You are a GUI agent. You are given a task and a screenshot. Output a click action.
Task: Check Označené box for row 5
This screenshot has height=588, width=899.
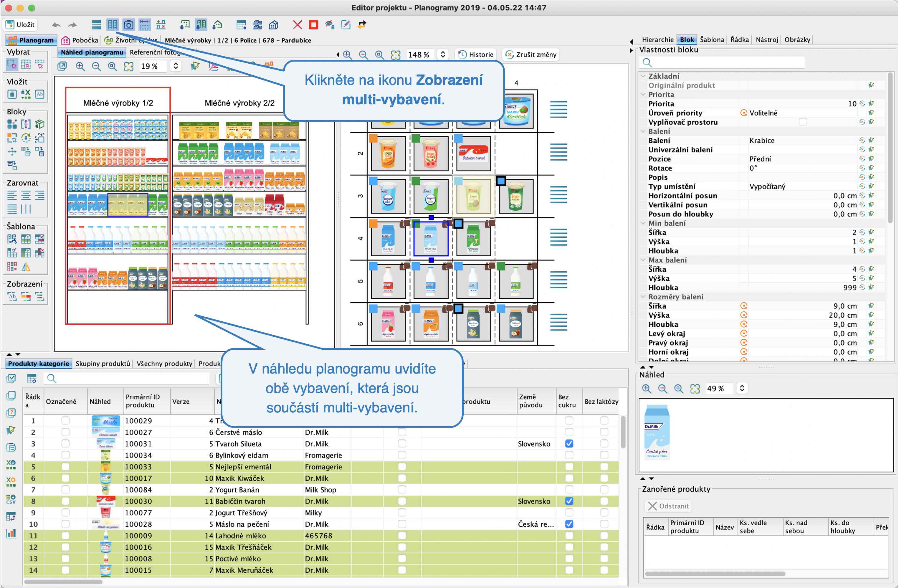[x=65, y=467]
